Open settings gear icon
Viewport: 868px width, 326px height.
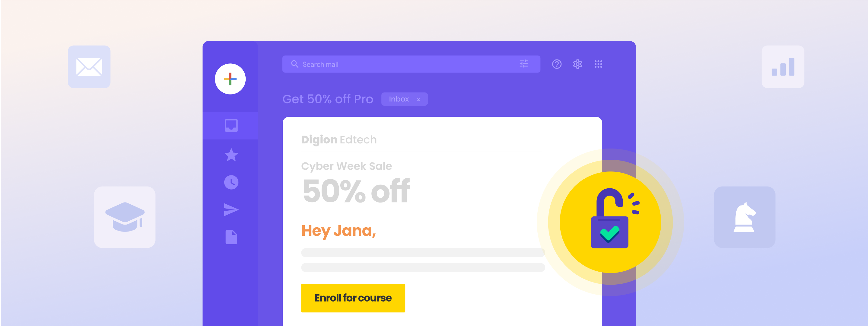click(577, 64)
